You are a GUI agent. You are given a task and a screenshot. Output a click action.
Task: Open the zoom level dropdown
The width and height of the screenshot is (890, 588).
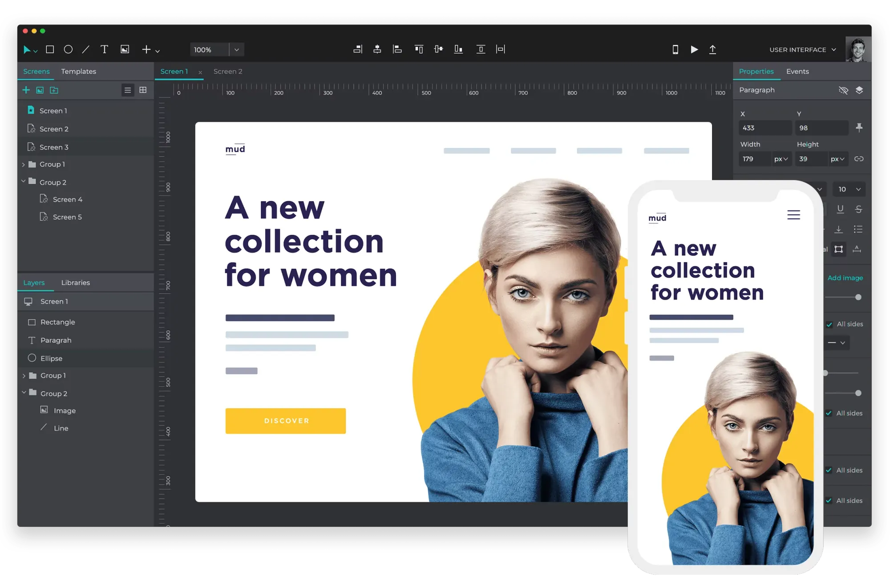click(237, 50)
